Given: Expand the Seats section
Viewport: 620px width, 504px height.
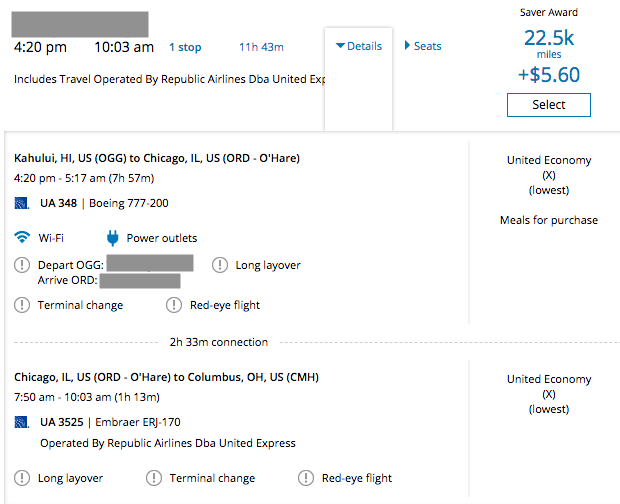Looking at the screenshot, I should click(422, 46).
